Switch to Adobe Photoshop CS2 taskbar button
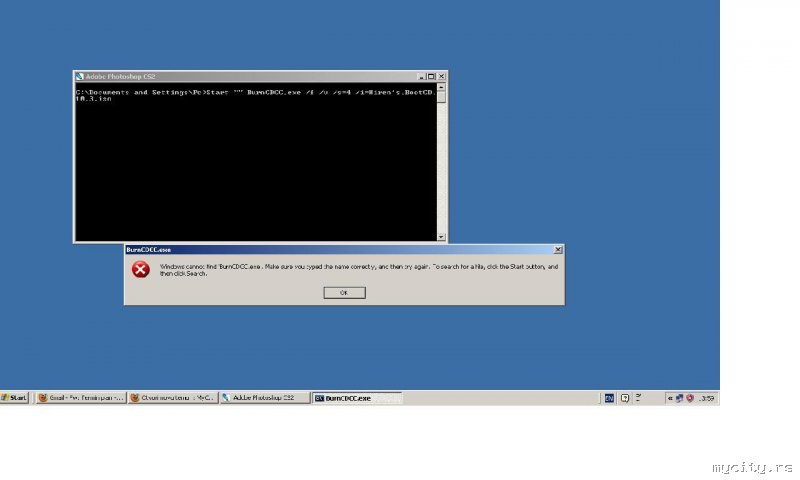Image resolution: width=800 pixels, height=480 pixels. pyautogui.click(x=264, y=398)
